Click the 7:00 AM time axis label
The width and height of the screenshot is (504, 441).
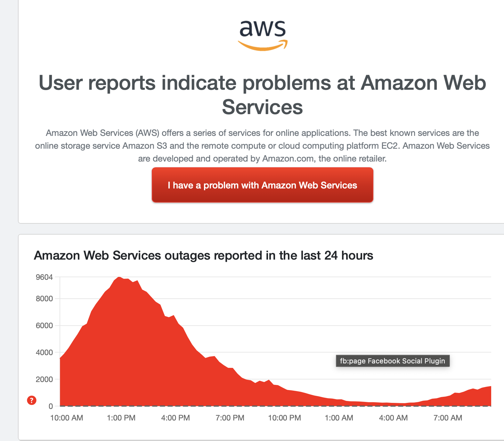(448, 418)
